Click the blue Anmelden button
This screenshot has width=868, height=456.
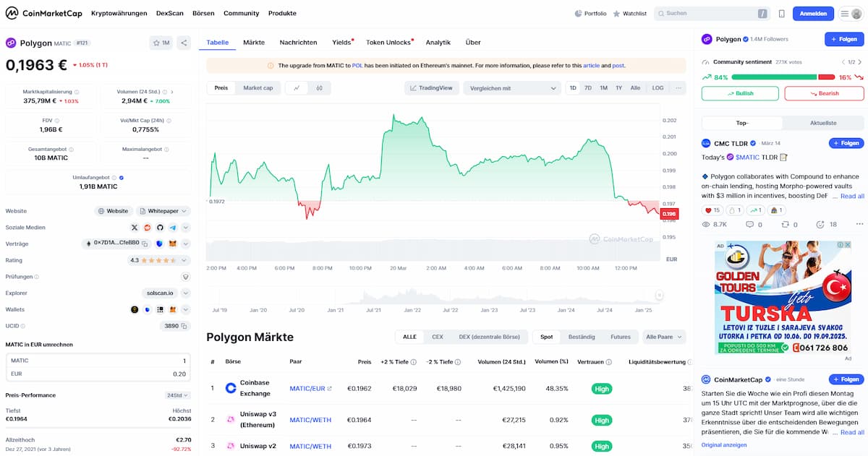813,13
